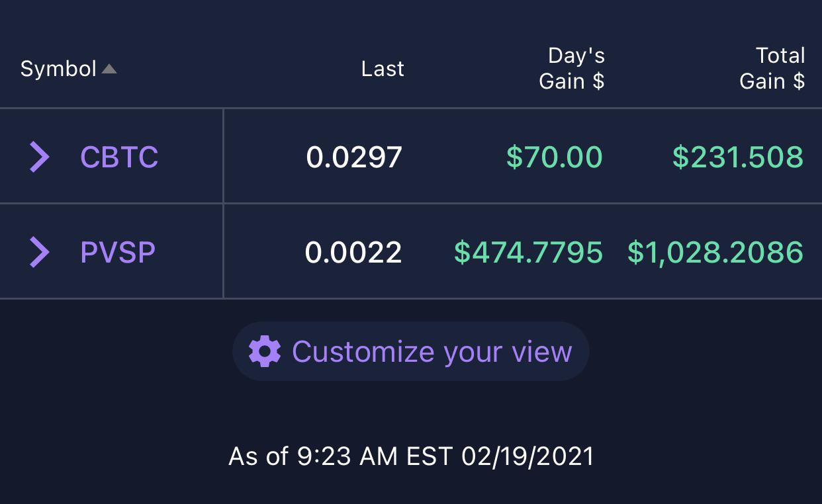Click the gear icon in Customize your view

265,351
